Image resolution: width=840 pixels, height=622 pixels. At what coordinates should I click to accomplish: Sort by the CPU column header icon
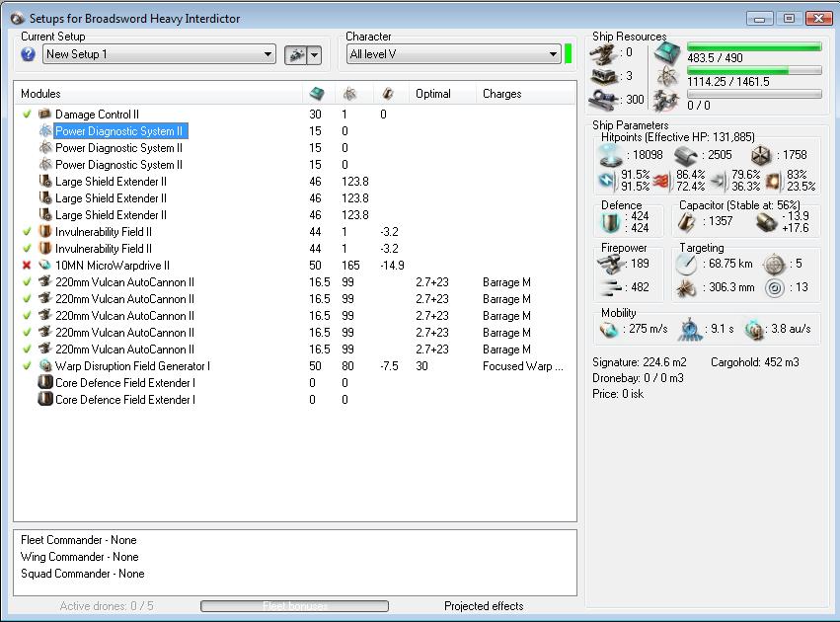coord(317,93)
